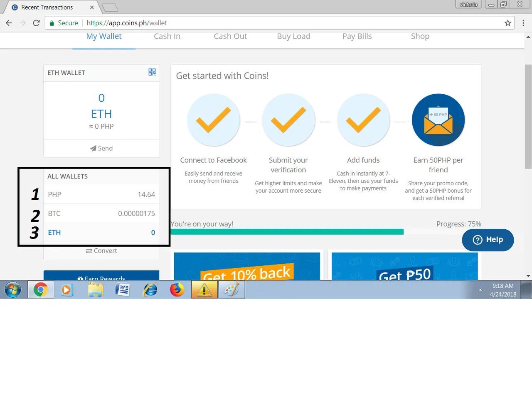Click the ≈ 0 PHP balance text
Viewport: 532px width, 414px height.
click(101, 126)
